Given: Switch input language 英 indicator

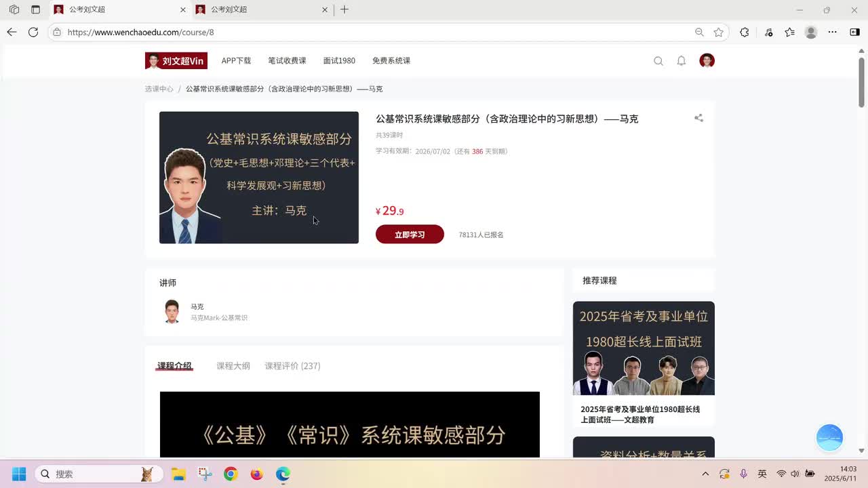Looking at the screenshot, I should tap(762, 474).
